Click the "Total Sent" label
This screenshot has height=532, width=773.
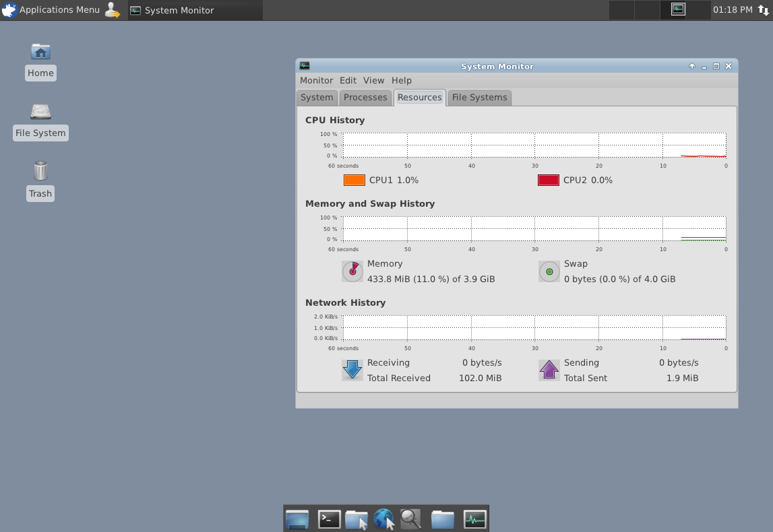pos(586,378)
